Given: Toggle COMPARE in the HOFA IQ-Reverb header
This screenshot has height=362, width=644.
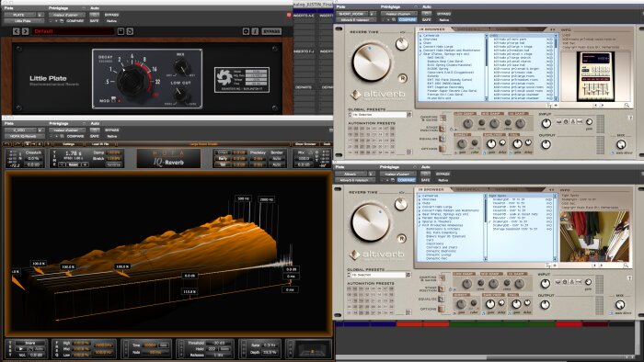Looking at the screenshot, I should (x=75, y=136).
